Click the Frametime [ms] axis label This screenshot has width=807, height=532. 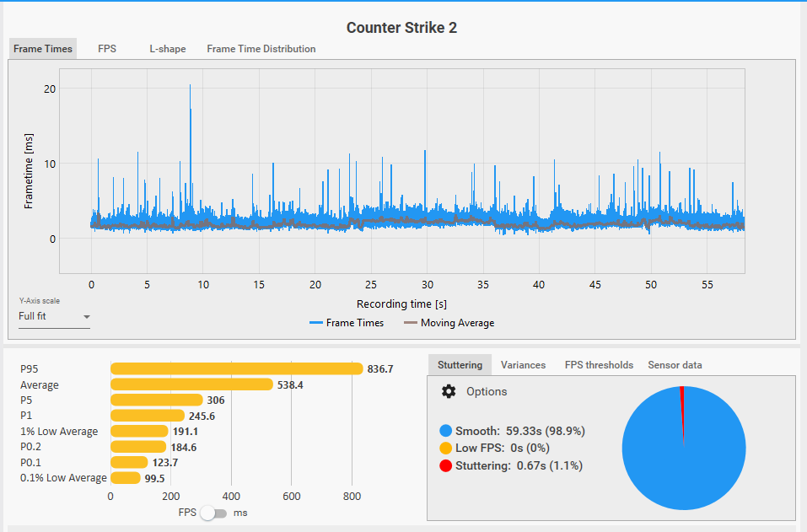click(29, 171)
